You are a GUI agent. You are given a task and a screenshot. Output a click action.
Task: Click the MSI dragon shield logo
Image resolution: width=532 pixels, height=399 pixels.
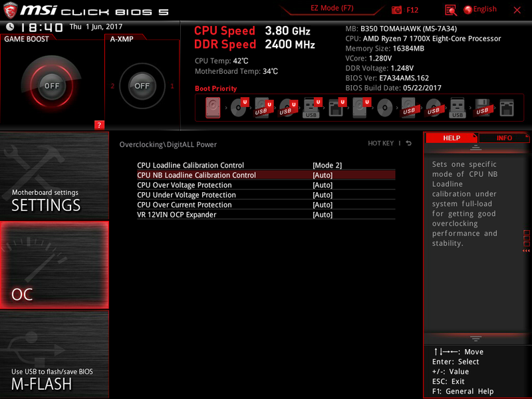10,10
